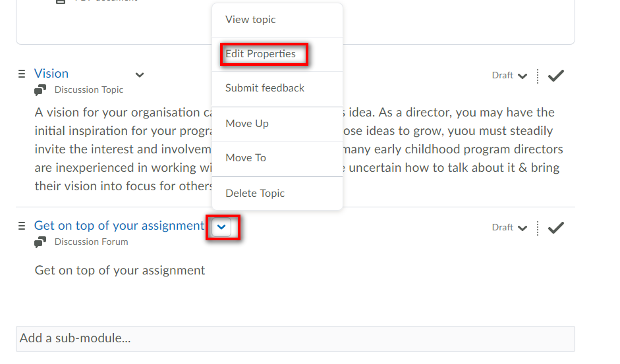The height and width of the screenshot is (364, 620).
Task: Choose Edit Properties in the context menu
Action: click(277, 54)
